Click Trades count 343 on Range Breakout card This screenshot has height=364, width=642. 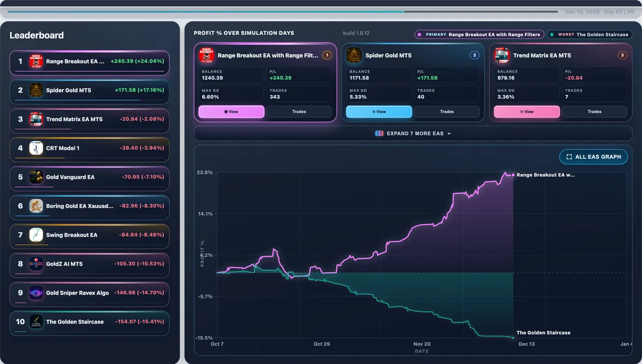point(275,97)
